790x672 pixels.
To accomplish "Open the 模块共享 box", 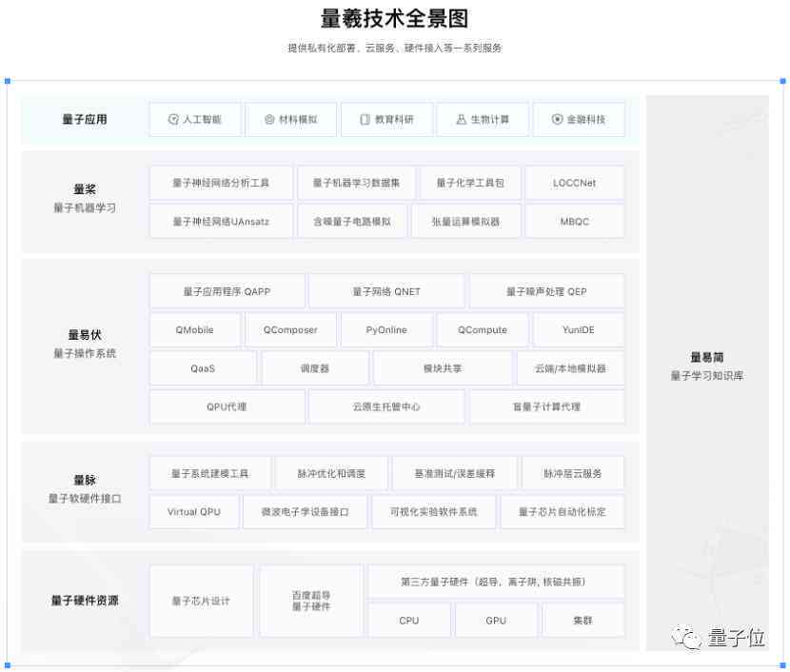I will pos(443,368).
